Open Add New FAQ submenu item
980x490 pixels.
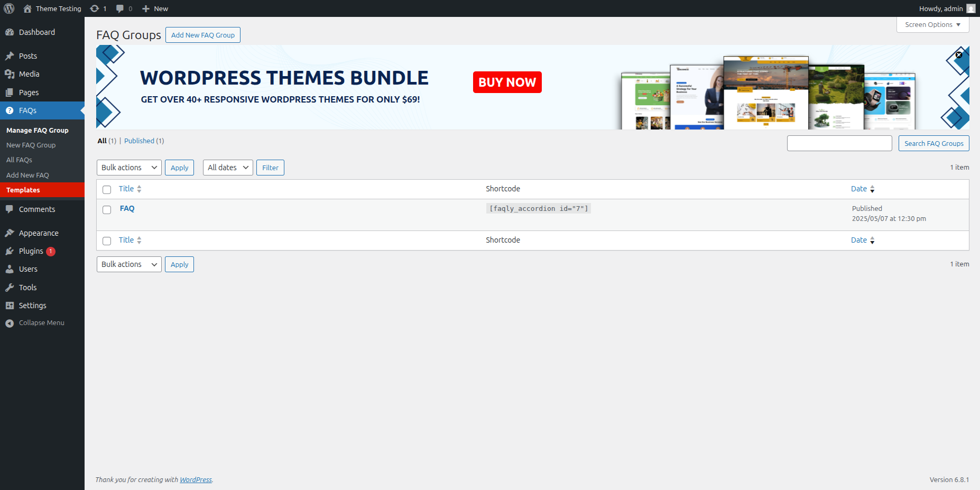click(x=42, y=175)
